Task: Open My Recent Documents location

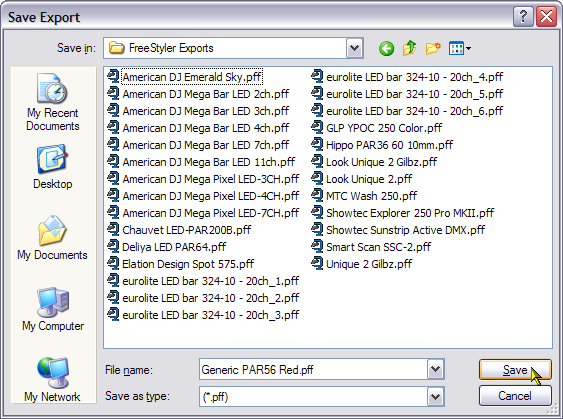Action: coord(53,102)
